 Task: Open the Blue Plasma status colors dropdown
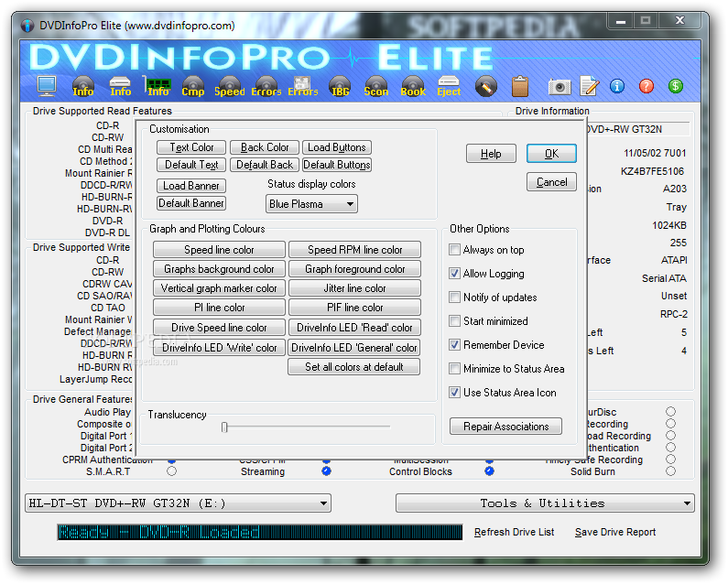tap(311, 204)
